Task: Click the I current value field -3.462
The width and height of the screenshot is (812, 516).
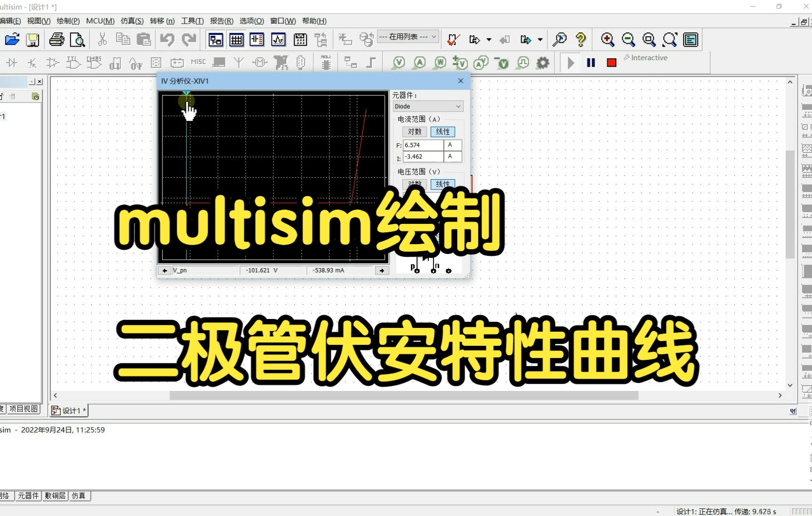Action: coord(423,157)
